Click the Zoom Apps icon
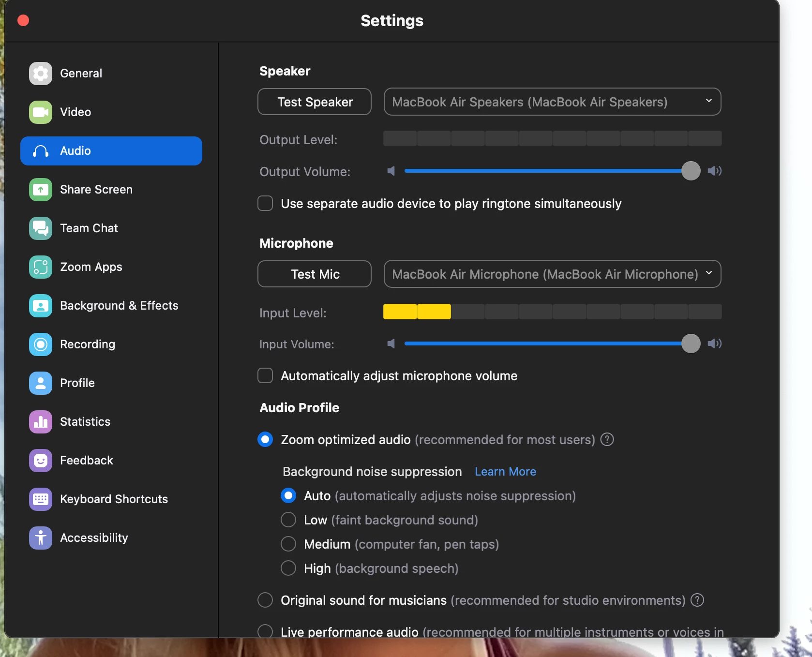 click(41, 267)
